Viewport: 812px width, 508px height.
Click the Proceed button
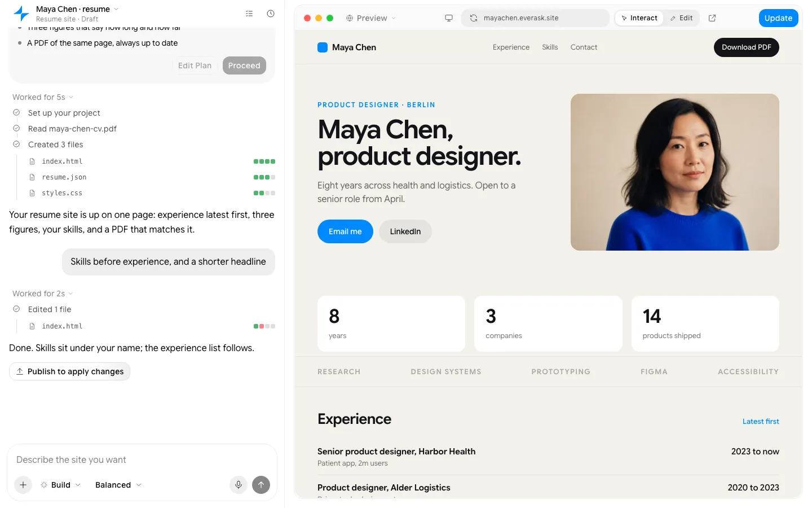tap(244, 65)
